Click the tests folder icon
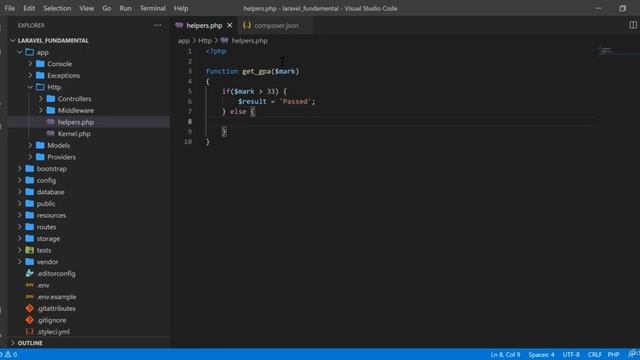This screenshot has height=360, width=640. (29, 250)
